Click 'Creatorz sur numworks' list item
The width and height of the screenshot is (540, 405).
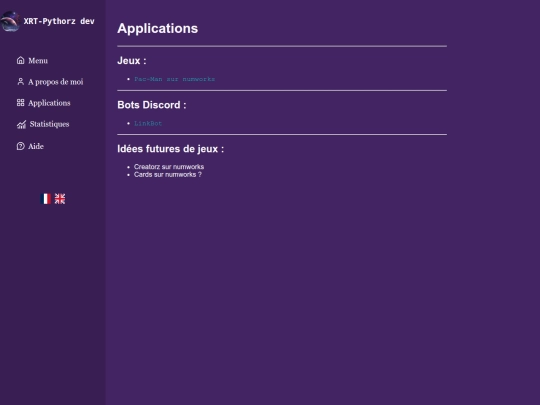(x=169, y=167)
